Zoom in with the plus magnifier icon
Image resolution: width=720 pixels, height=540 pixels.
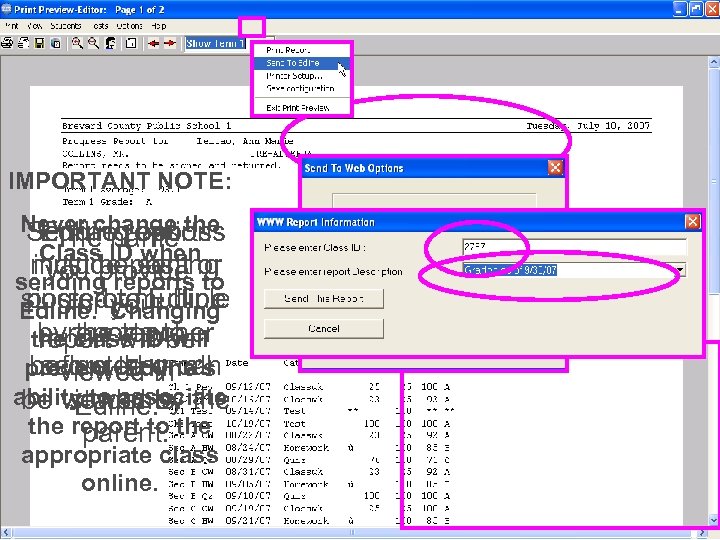pyautogui.click(x=77, y=43)
